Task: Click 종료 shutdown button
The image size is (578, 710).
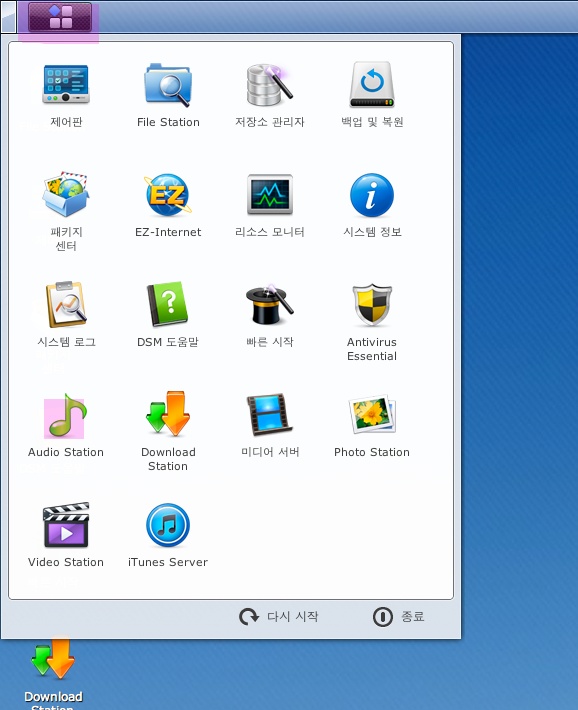Action: click(x=399, y=617)
